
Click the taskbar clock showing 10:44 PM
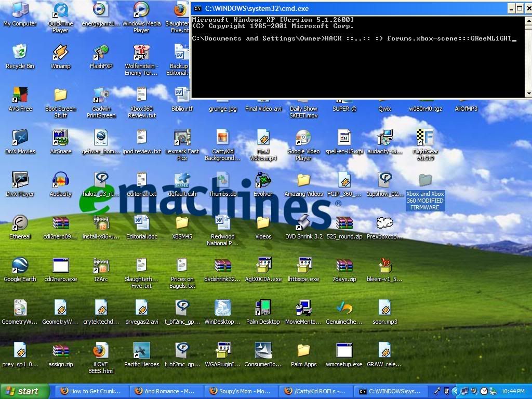(513, 392)
